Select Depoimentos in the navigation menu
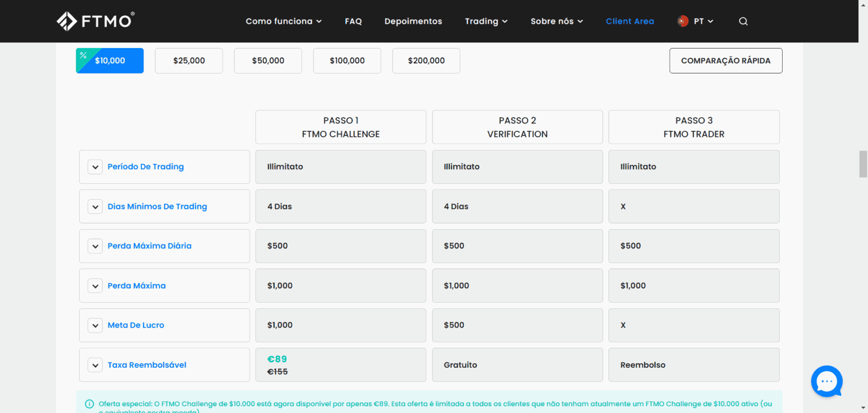Image resolution: width=868 pixels, height=413 pixels. coord(413,21)
